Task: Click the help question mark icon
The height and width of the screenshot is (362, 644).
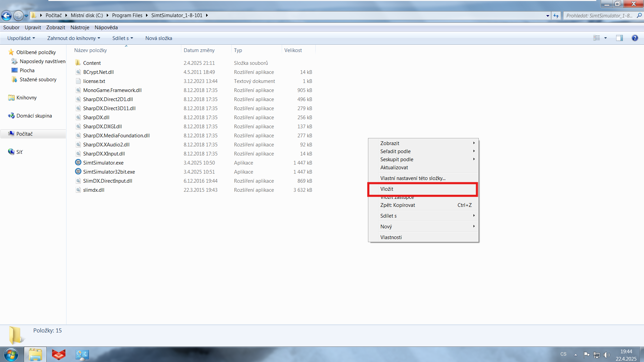Action: pyautogui.click(x=634, y=38)
